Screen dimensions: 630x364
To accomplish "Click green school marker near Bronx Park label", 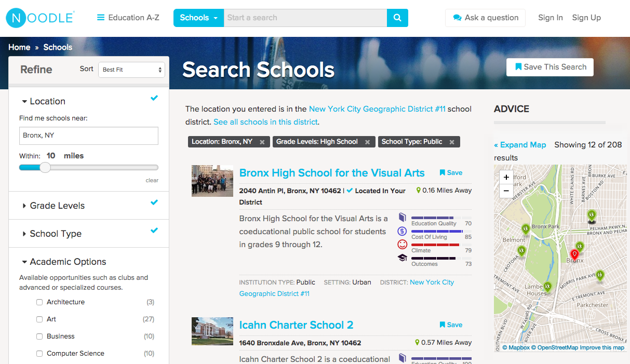I will point(526,229).
